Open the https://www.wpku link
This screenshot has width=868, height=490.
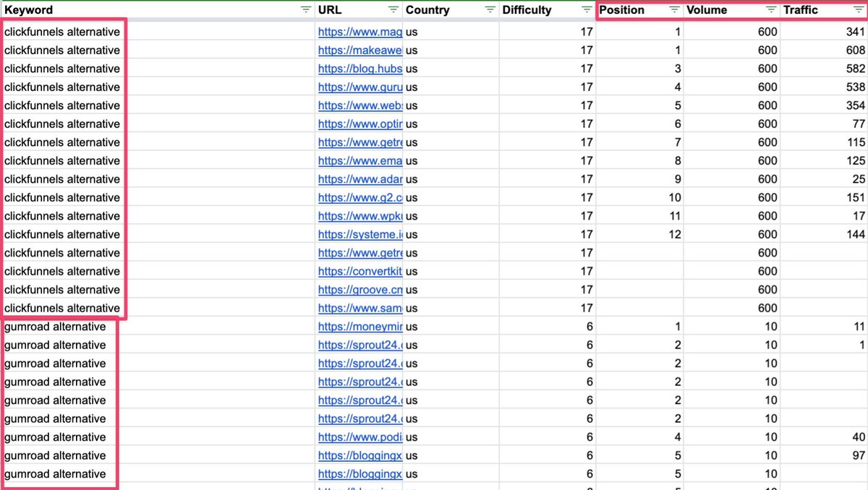[x=359, y=216]
